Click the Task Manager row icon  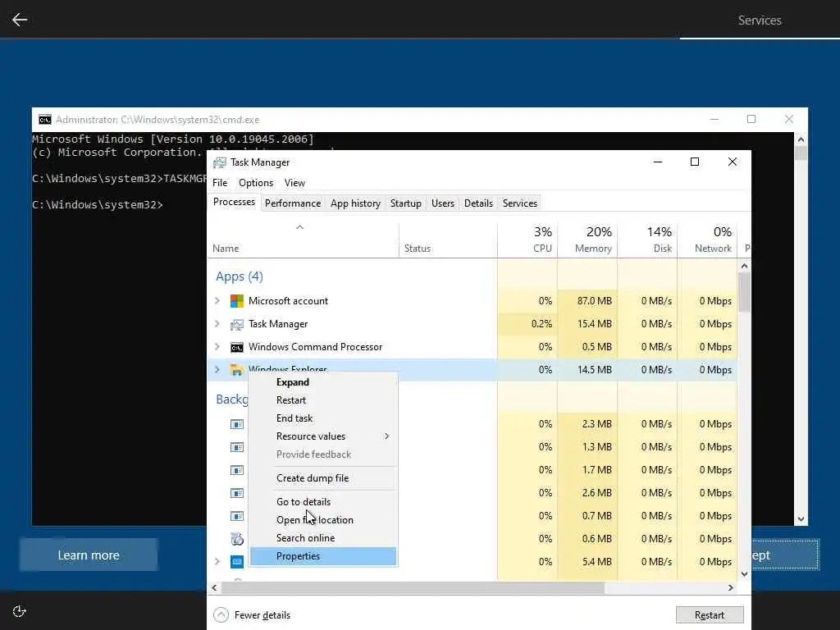click(x=237, y=324)
